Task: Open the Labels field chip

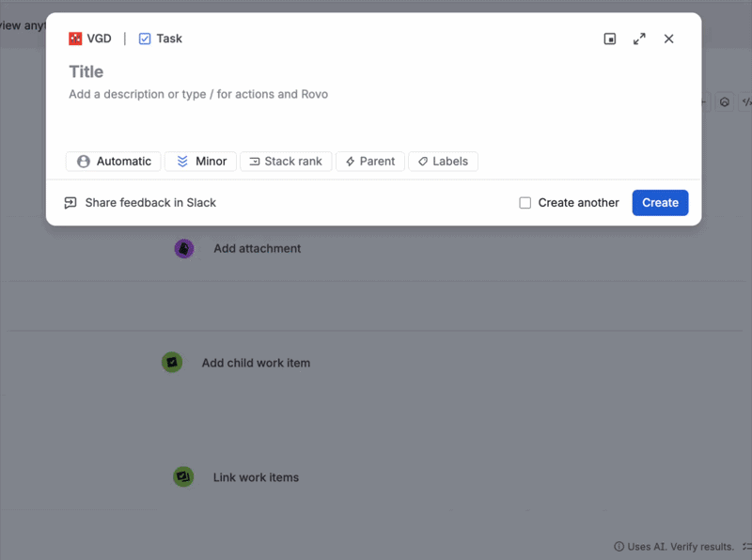Action: tap(443, 161)
